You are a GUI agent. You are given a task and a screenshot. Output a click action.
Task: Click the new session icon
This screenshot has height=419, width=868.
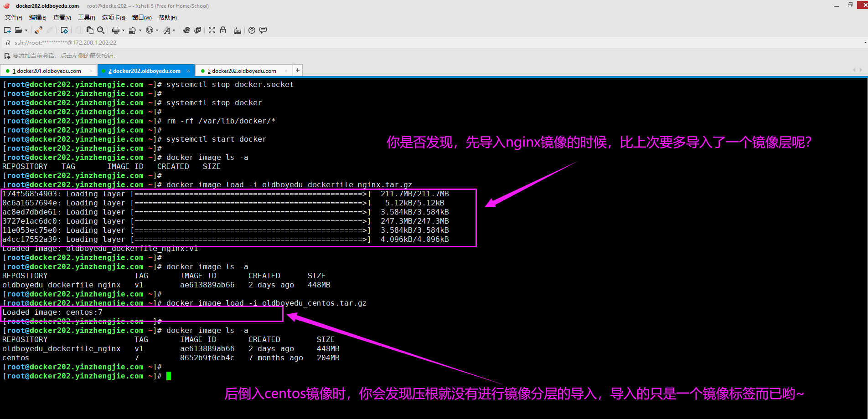tap(7, 30)
